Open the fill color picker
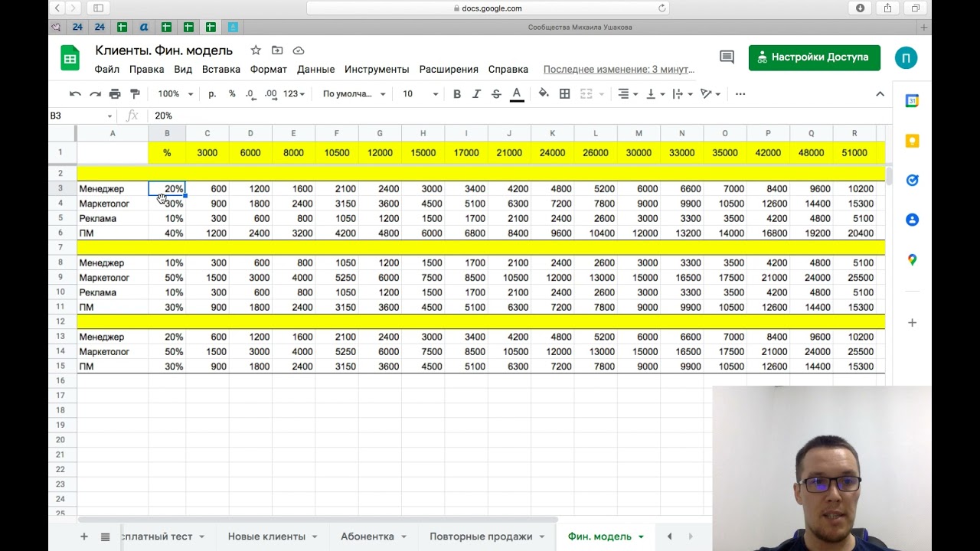 [x=544, y=94]
